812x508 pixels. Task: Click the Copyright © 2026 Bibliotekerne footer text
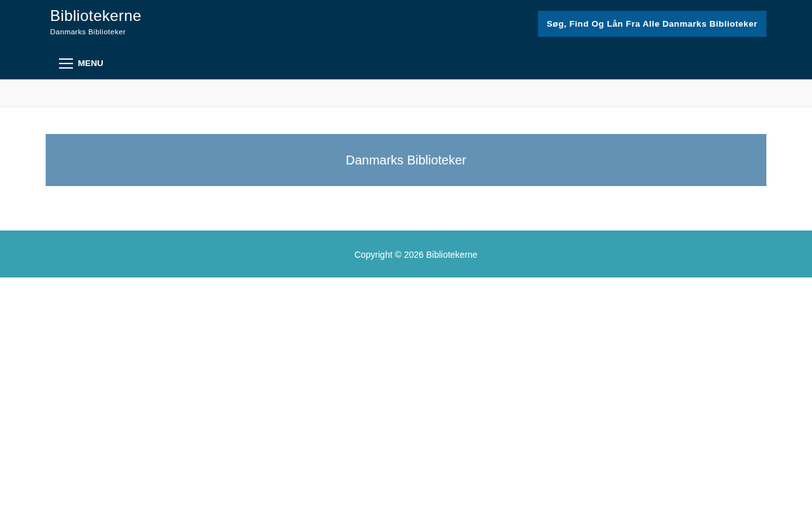(x=416, y=255)
